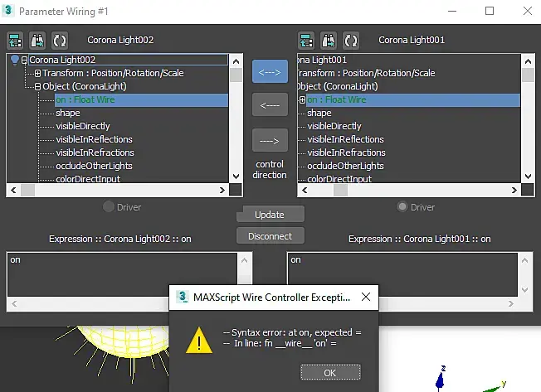Click into the Corona Light001 expression field
Image resolution: width=541 pixels, height=392 pixels.
402,274
